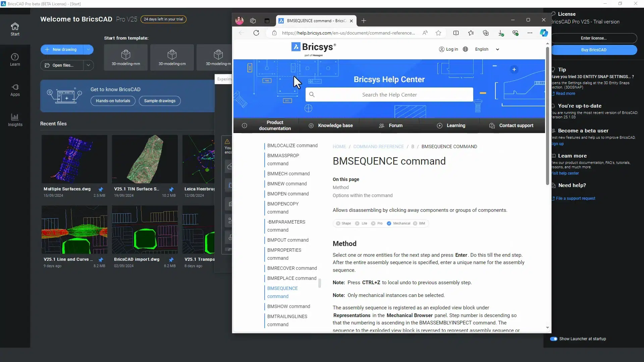Expand the New drawing dropdown arrow
Viewport: 644px width, 362px height.
point(88,50)
